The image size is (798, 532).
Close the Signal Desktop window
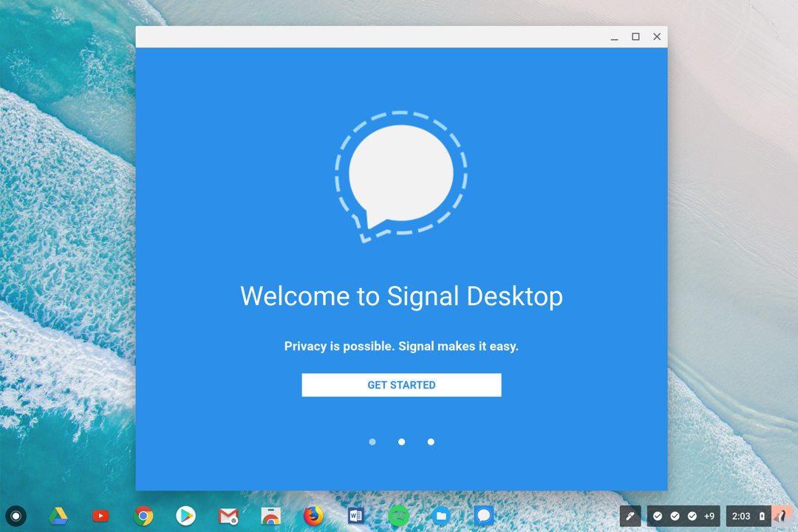pos(657,37)
